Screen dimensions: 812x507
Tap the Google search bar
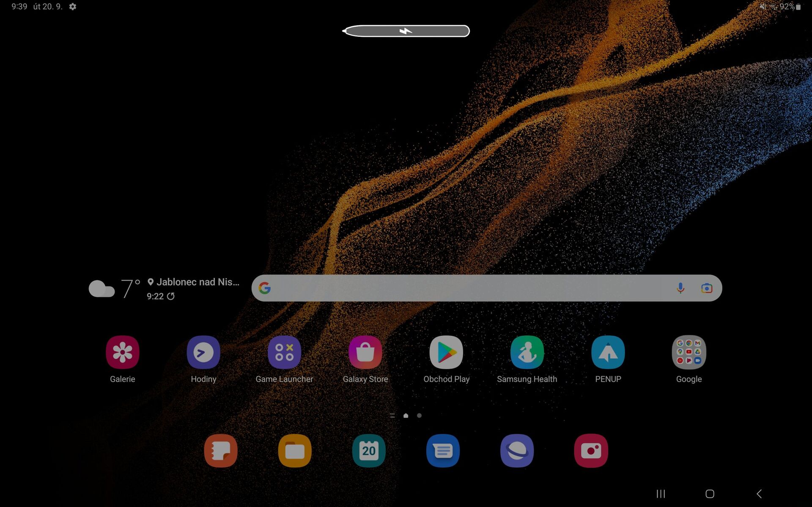point(465,288)
